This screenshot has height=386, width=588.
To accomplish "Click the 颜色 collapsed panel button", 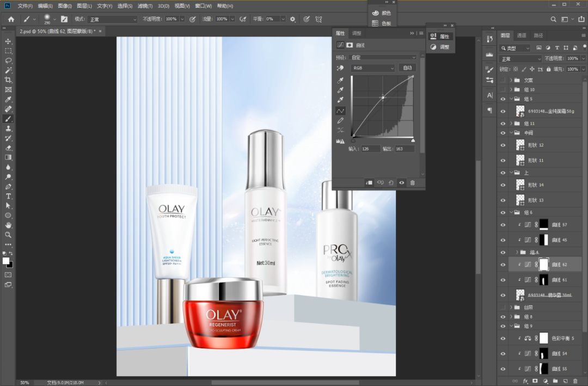I will point(382,13).
